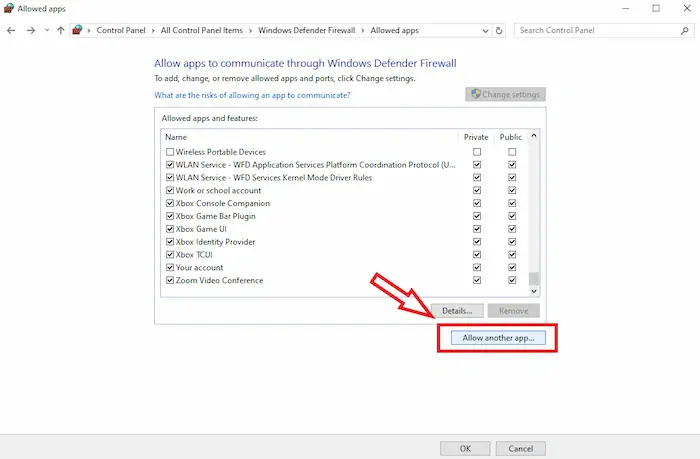Uncheck WLAN Service Kernel Mode Driver Rules
Viewport: 700px width, 459px height.
[x=170, y=178]
